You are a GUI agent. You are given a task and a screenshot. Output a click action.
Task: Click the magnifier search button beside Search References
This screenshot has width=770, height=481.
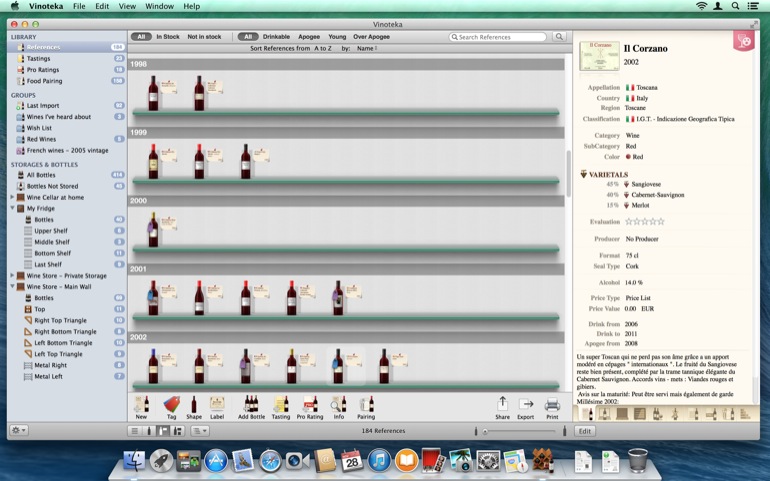[559, 37]
